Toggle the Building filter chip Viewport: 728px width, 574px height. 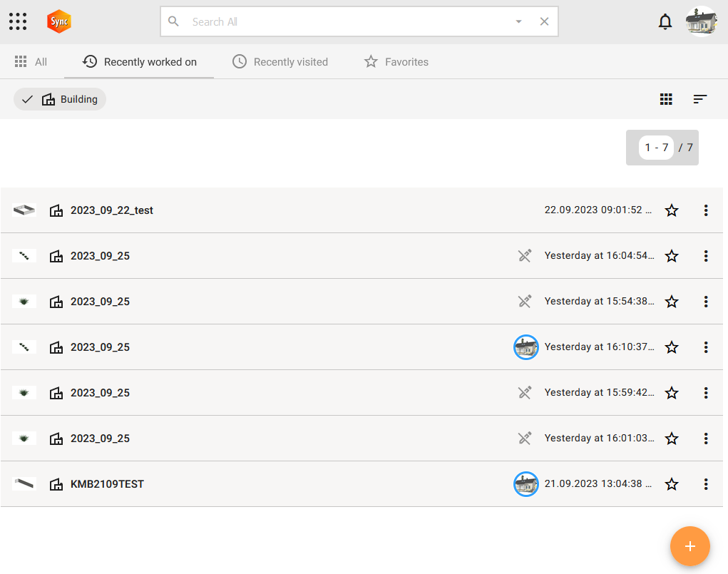tap(60, 99)
